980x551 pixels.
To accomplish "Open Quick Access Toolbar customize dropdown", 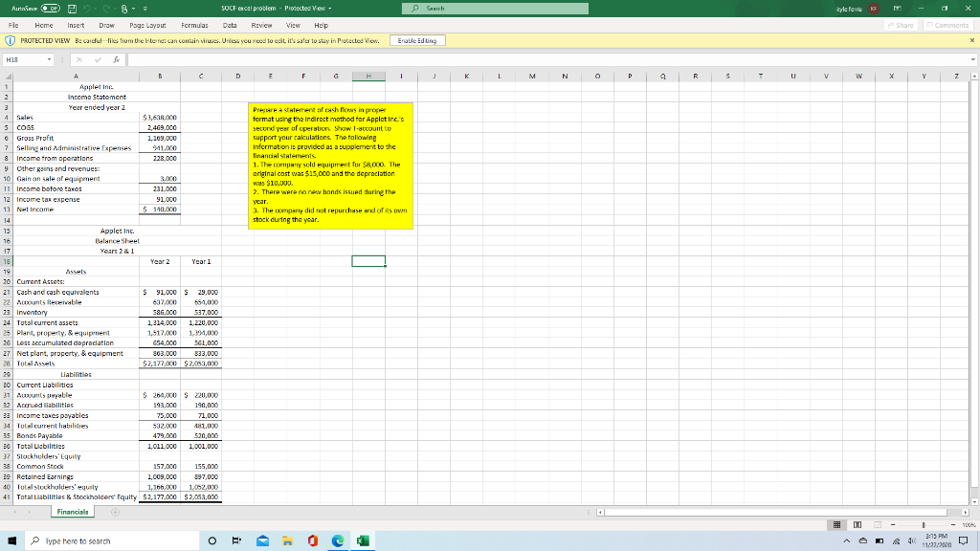I will pyautogui.click(x=145, y=8).
